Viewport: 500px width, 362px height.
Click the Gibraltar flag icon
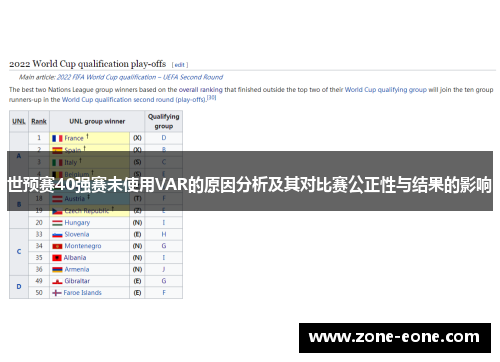click(x=57, y=281)
